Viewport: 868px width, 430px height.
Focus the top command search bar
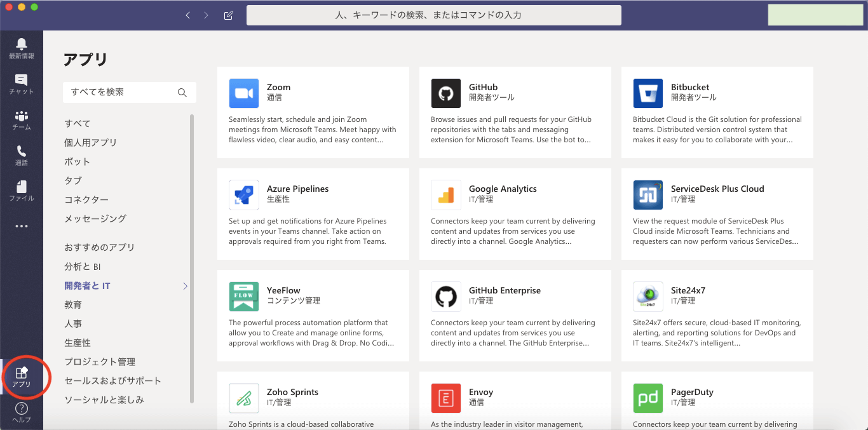[433, 15]
